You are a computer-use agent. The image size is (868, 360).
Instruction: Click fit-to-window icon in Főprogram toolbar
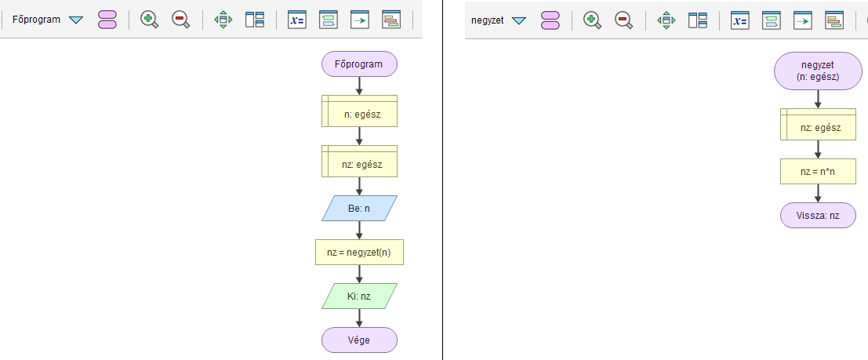pos(223,20)
